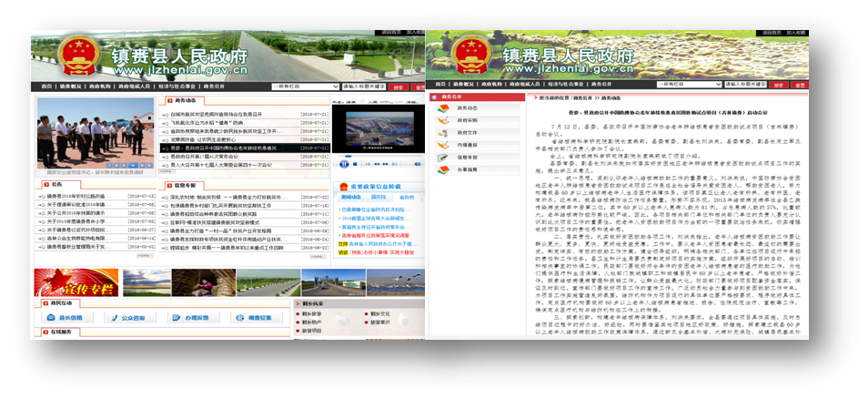The image size is (868, 399).
Task: Open 政府文件 icon in right page sidebar
Action: click(443, 133)
